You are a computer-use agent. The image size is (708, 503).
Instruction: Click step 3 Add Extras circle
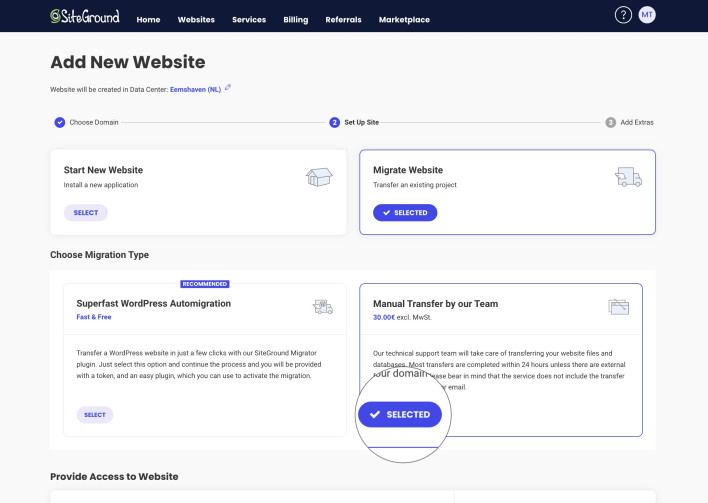(x=610, y=122)
